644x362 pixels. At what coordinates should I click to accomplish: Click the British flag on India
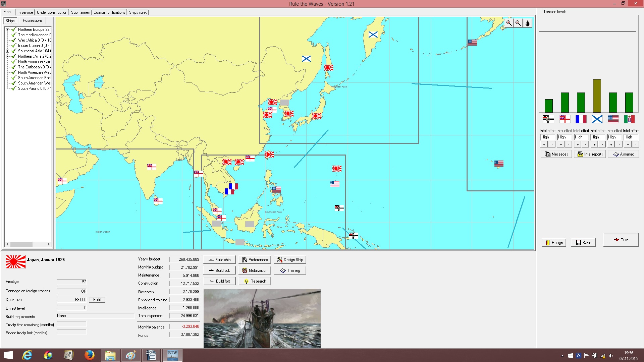pyautogui.click(x=152, y=167)
